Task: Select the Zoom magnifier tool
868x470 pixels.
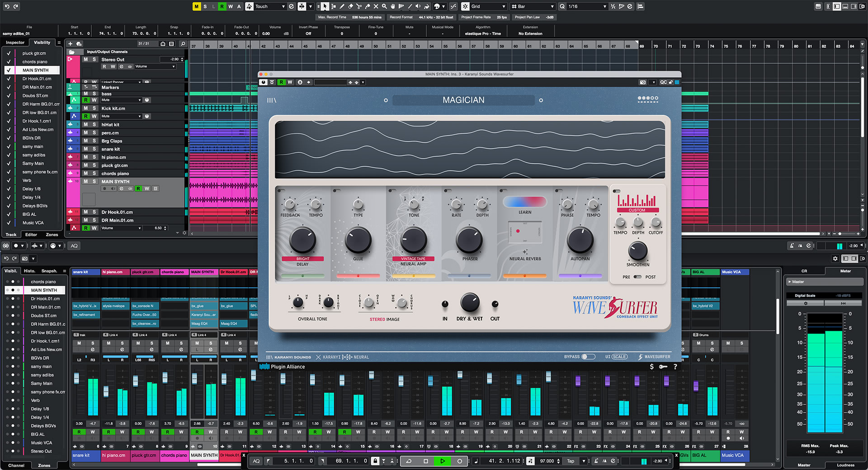Action: point(384,6)
